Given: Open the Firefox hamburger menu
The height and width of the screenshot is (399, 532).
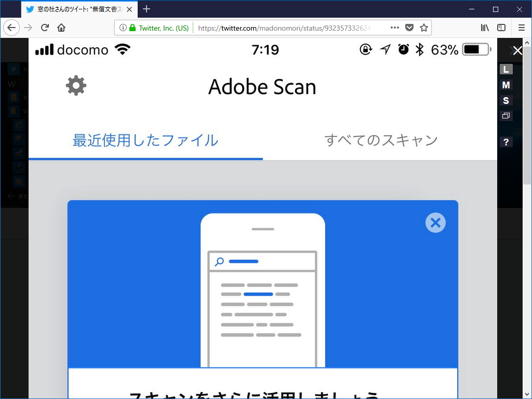Looking at the screenshot, I should coord(521,28).
